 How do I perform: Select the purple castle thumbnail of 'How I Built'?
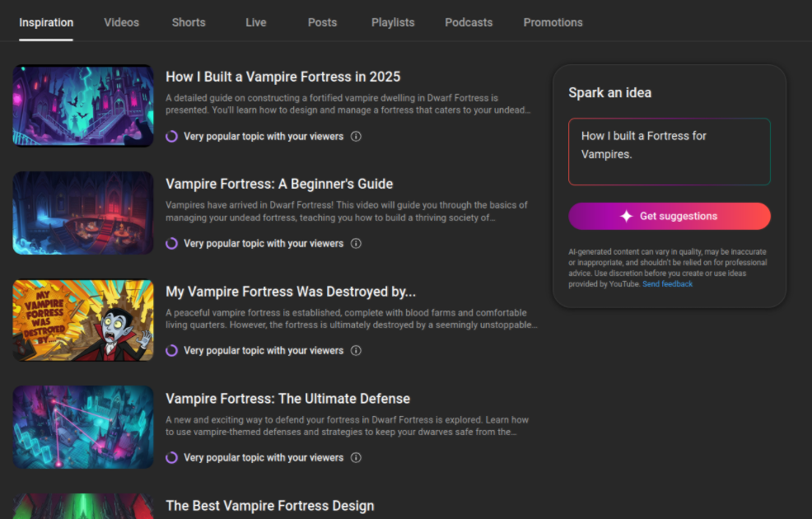[x=83, y=105]
